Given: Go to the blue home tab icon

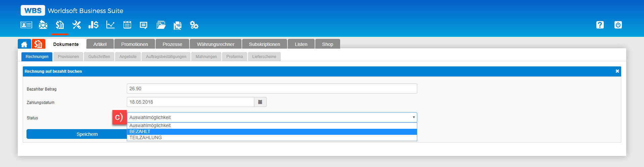Looking at the screenshot, I should (24, 44).
